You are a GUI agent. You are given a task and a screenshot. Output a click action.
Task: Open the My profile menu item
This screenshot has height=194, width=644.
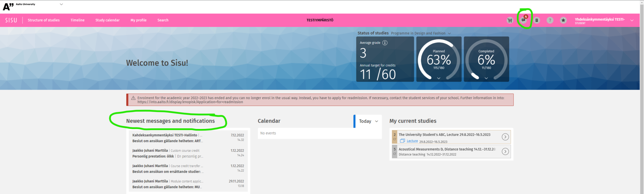point(138,20)
